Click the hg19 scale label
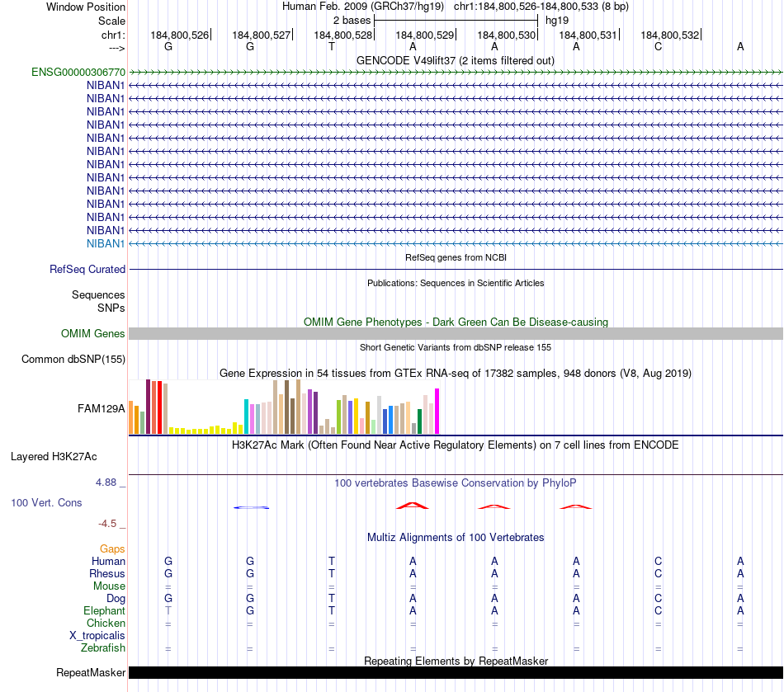 coord(557,21)
